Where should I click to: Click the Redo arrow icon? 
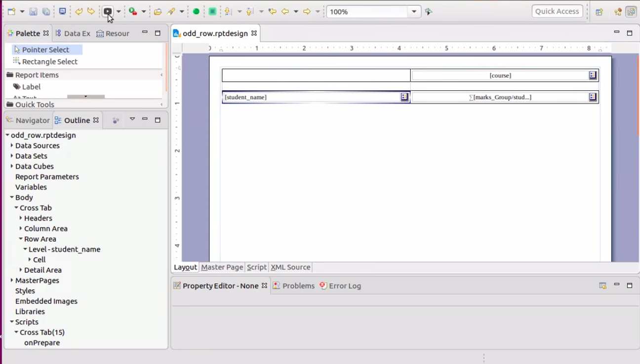click(x=91, y=11)
